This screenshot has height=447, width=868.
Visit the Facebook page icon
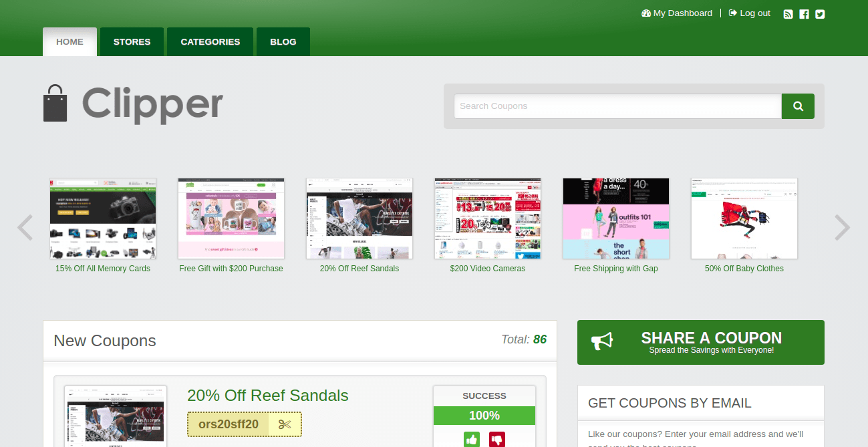pos(804,14)
